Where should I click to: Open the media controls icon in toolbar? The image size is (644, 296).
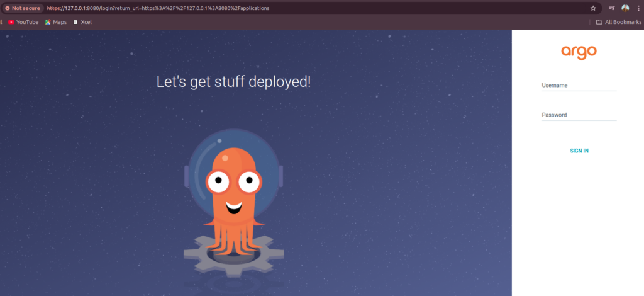click(611, 8)
